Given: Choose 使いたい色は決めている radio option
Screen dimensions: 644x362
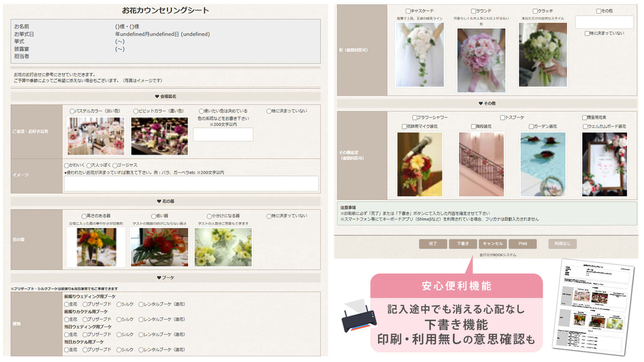Looking at the screenshot, I should coord(201,111).
